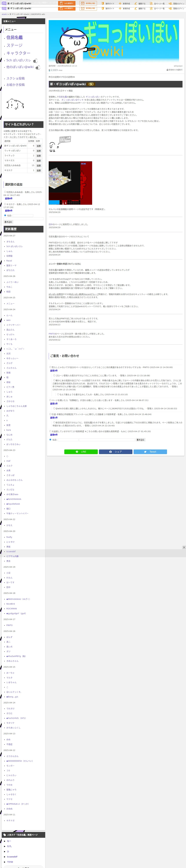This screenshot has height=868, width=186.
Task: Select the キヨスク radio under 選択肢の追加
Action: pyautogui.click(x=5, y=204)
